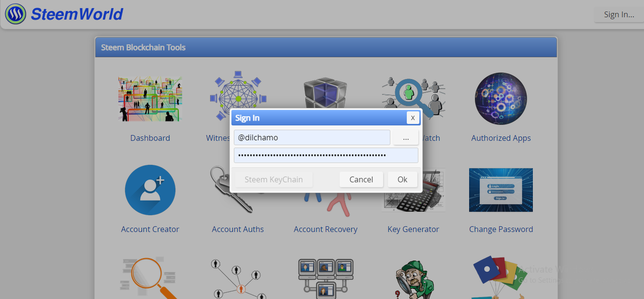Open the Dashboard tool icon

150,99
